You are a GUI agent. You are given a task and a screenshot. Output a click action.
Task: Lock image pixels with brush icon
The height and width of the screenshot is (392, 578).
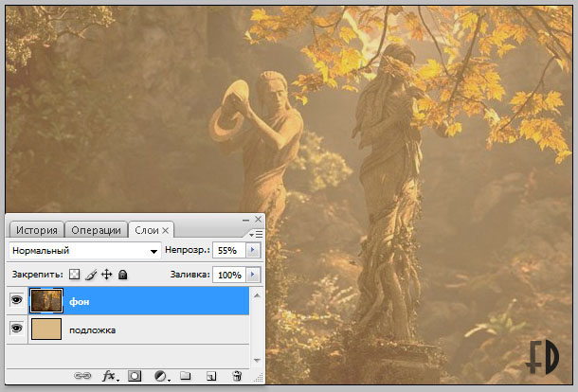pos(91,275)
